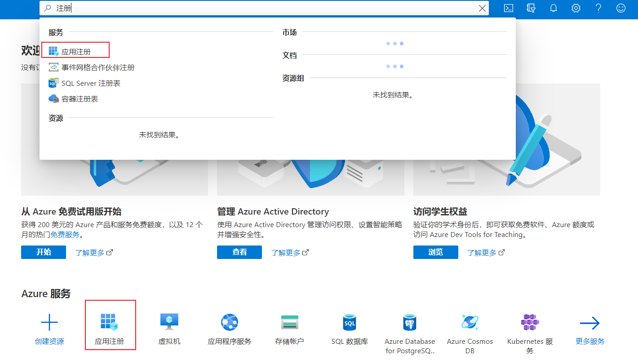Open Directories and subscriptions filter icon
The height and width of the screenshot is (364, 638).
(531, 8)
